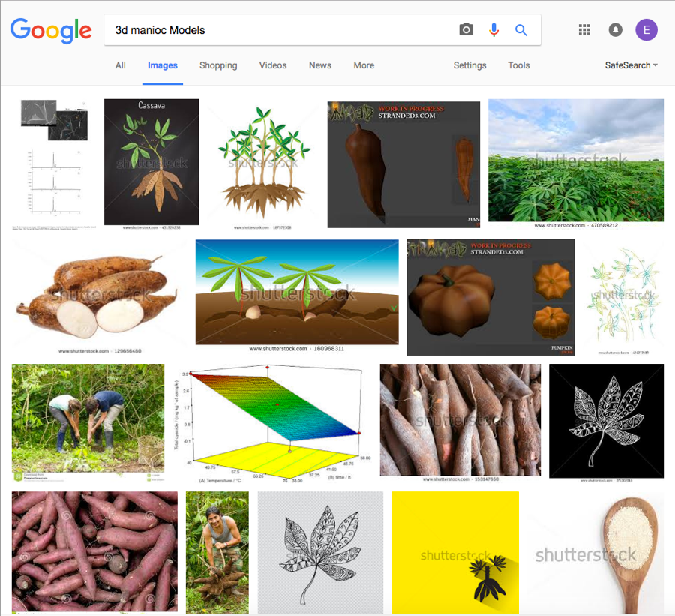The image size is (675, 616).
Task: Open the purple sweet potatoes photo
Action: (94, 553)
